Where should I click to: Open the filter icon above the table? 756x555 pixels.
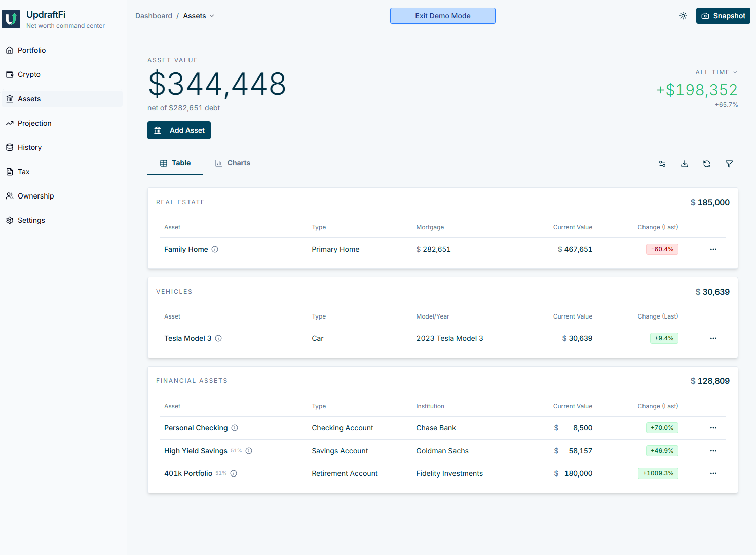(729, 164)
